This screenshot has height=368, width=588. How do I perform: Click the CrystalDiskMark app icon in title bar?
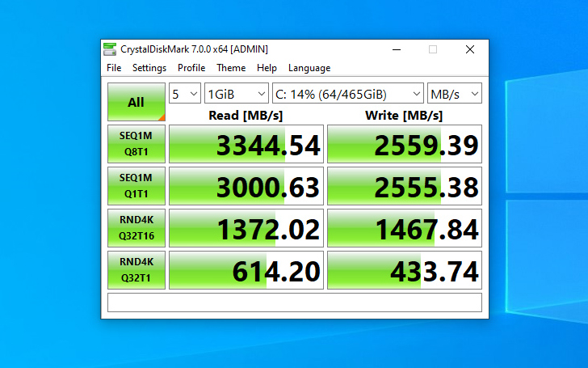click(110, 49)
